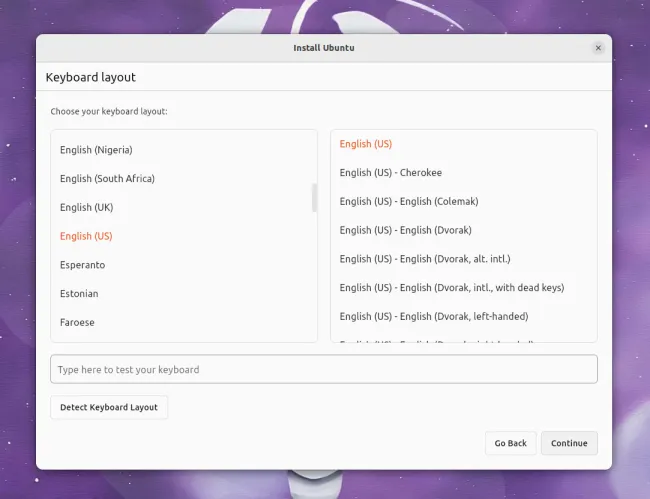Close the Install Ubuntu window
This screenshot has width=650, height=499.
click(598, 48)
